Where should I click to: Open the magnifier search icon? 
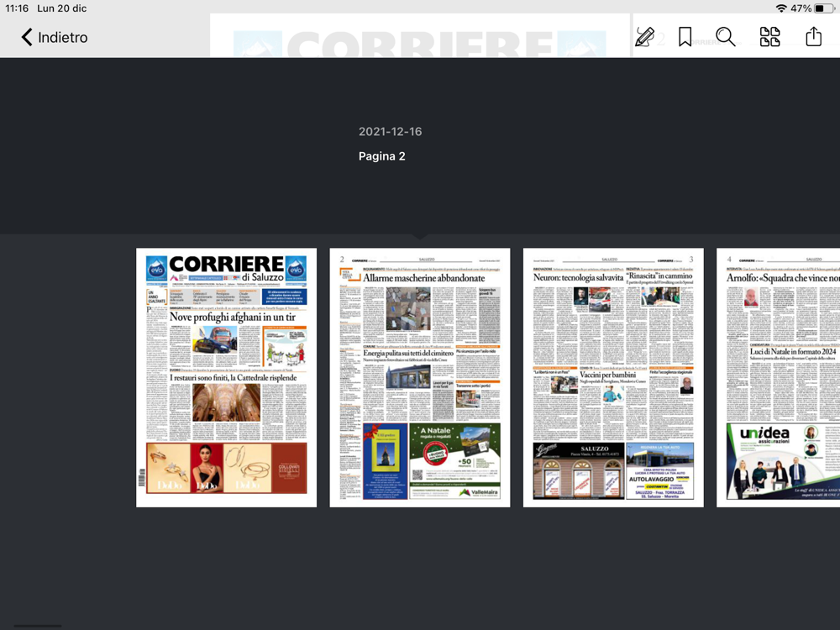coord(726,37)
